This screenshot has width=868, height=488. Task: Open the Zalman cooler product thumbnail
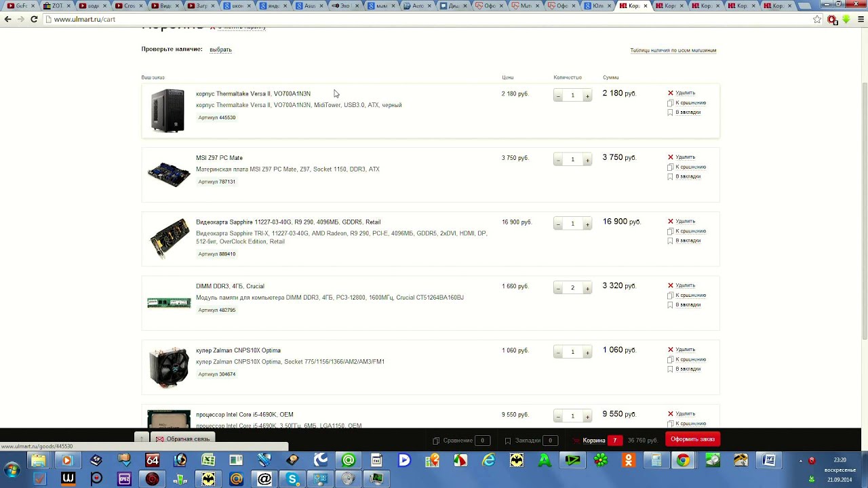[x=169, y=367]
